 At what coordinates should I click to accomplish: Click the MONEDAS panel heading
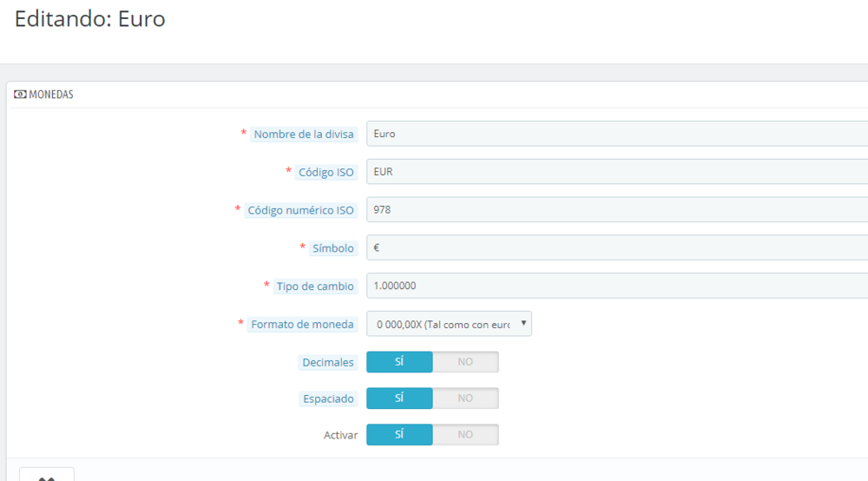tap(51, 94)
